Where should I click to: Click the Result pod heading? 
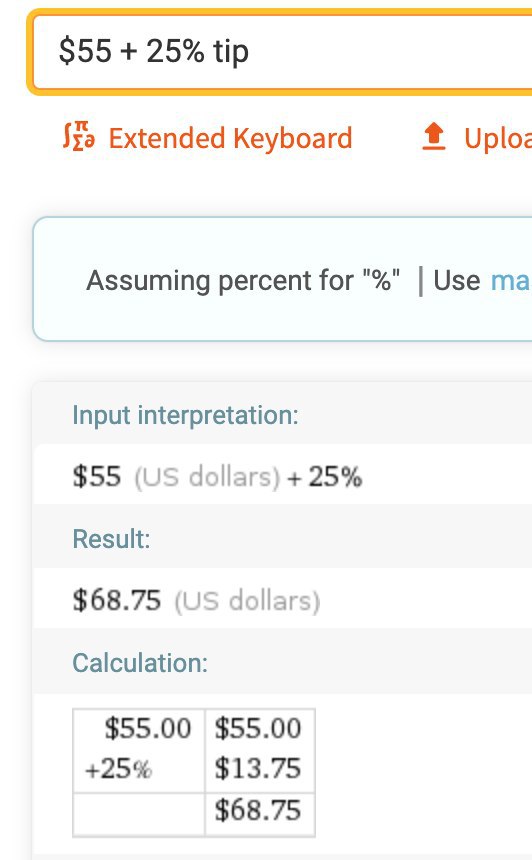click(x=111, y=539)
